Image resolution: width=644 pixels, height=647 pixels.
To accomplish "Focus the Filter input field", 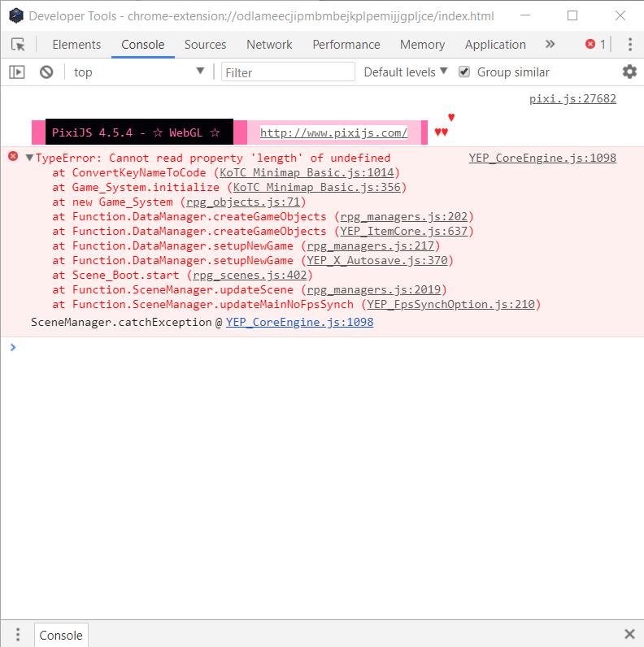I will point(288,72).
